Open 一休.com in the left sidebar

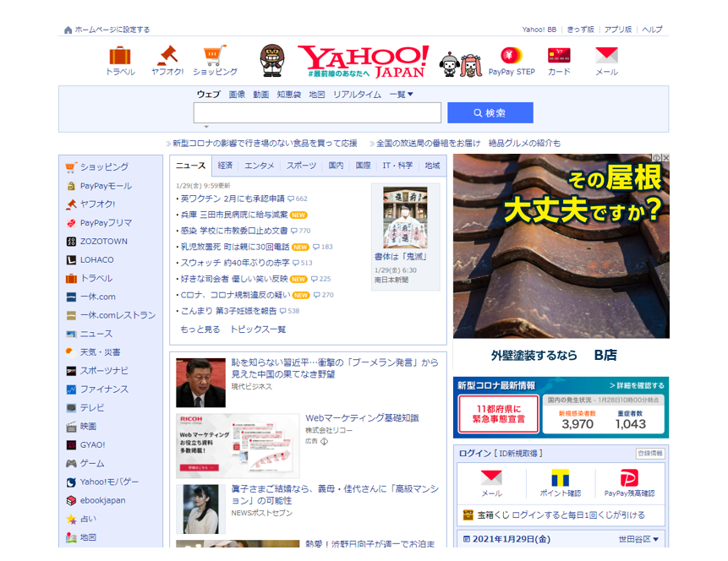[97, 297]
